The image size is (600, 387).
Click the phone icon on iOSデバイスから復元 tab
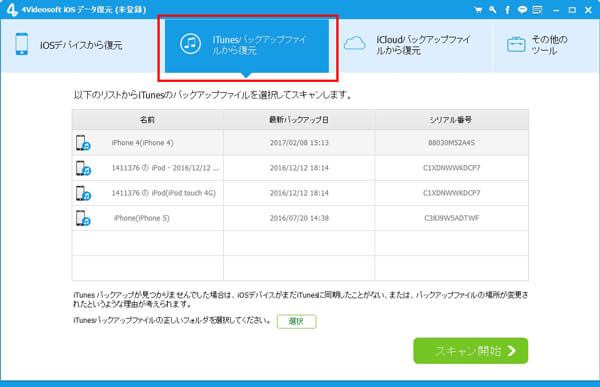(x=22, y=44)
